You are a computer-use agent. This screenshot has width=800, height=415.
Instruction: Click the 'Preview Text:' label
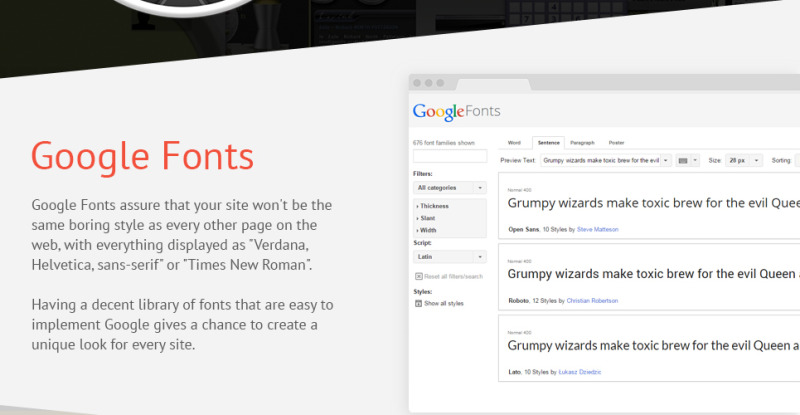point(518,160)
